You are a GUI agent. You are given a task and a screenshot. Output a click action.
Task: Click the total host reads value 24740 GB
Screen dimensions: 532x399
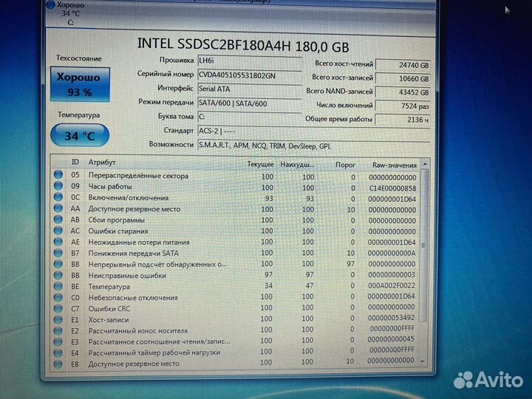(403, 65)
